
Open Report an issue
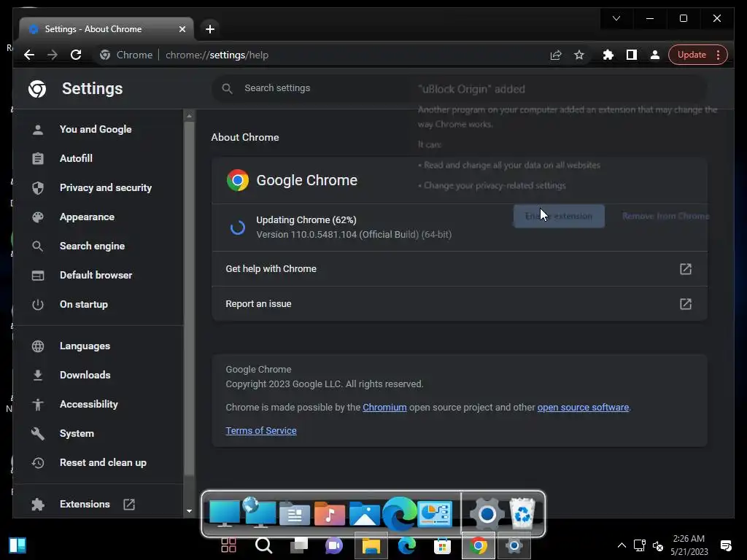tap(460, 304)
